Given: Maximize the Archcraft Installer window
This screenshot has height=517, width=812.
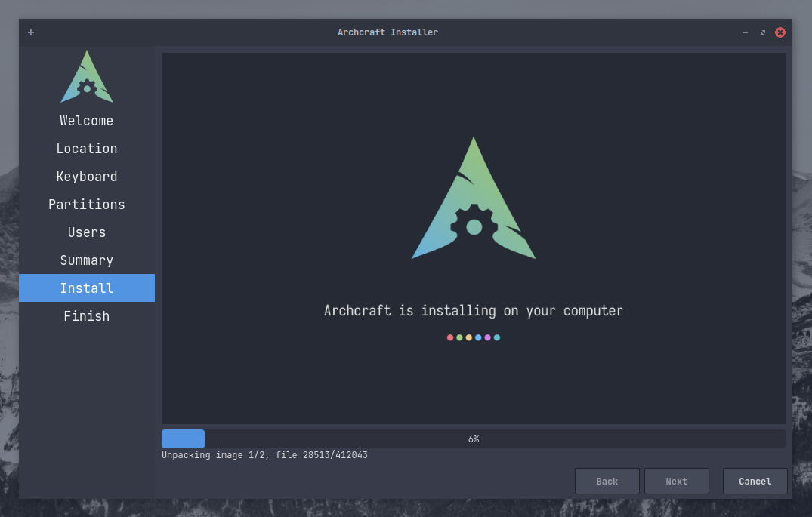Looking at the screenshot, I should 763,32.
